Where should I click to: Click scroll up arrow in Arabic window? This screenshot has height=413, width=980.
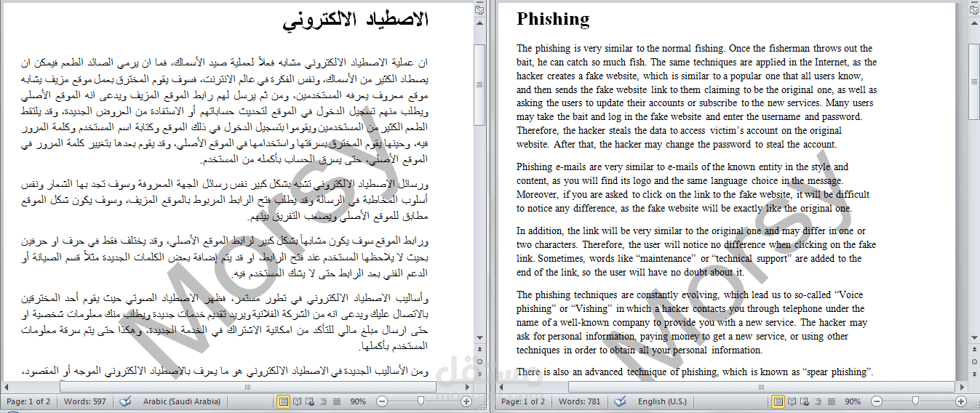479,23
